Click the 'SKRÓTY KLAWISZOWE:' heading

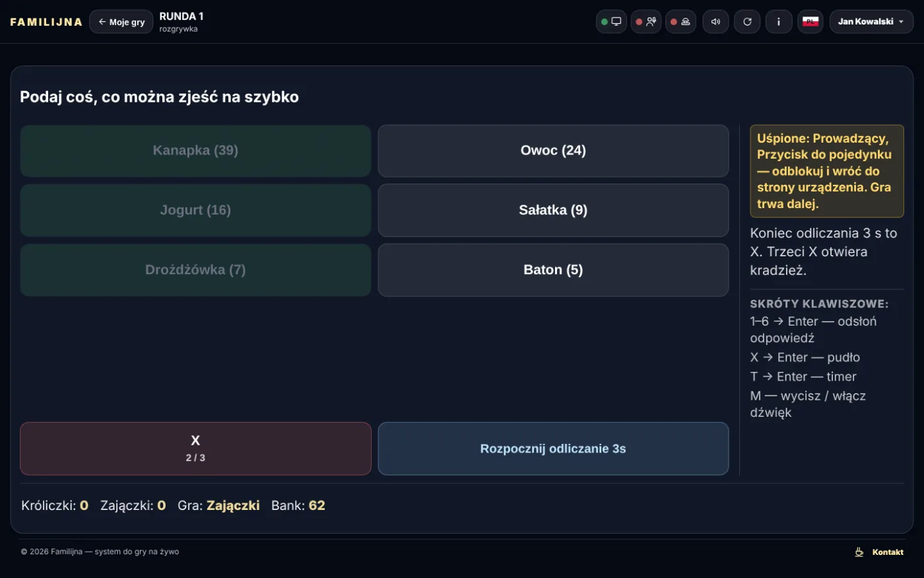819,304
